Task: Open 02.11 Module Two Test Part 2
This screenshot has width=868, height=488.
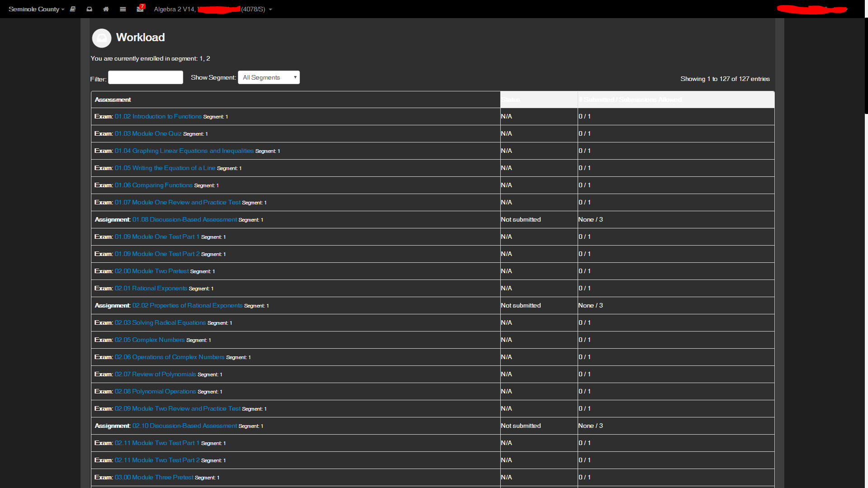Action: pyautogui.click(x=157, y=460)
